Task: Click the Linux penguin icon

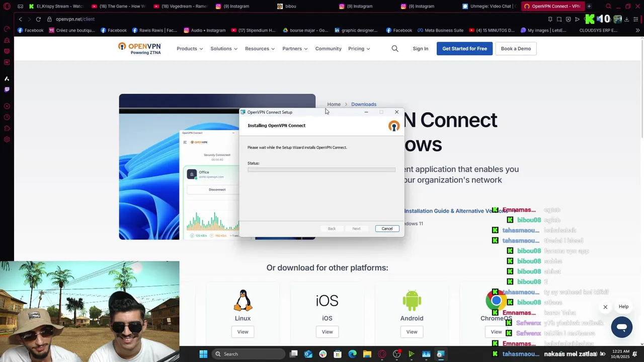Action: tap(243, 301)
